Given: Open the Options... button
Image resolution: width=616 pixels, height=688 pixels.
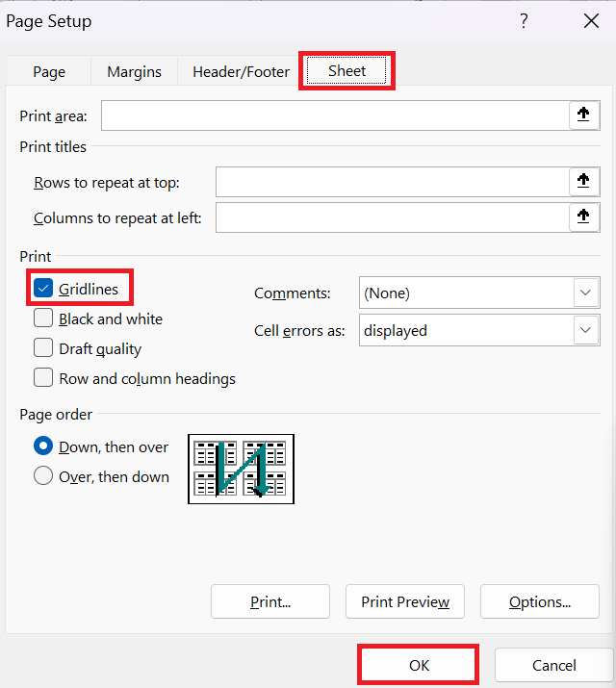Looking at the screenshot, I should click(x=540, y=601).
